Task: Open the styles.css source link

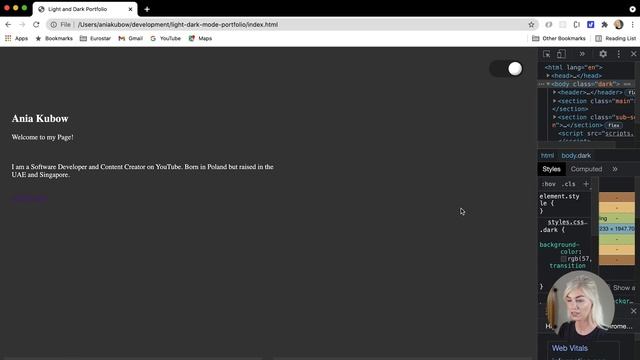Action: point(567,222)
